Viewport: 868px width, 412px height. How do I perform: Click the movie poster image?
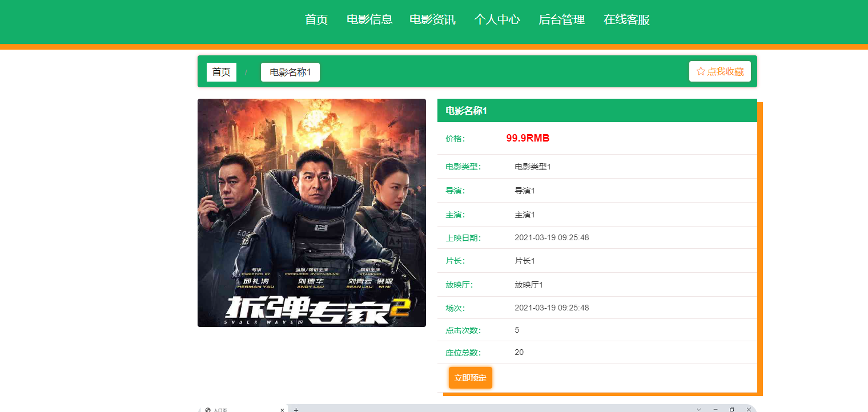(x=311, y=213)
